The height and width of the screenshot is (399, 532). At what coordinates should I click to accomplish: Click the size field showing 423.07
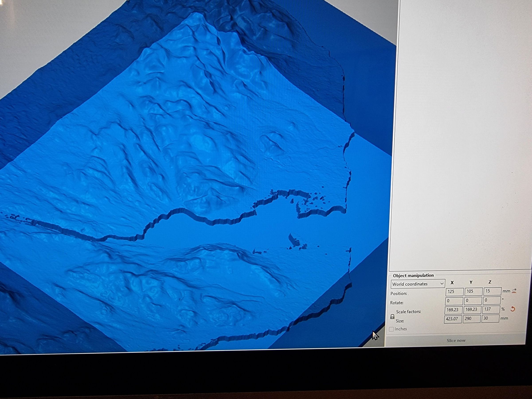(x=453, y=319)
